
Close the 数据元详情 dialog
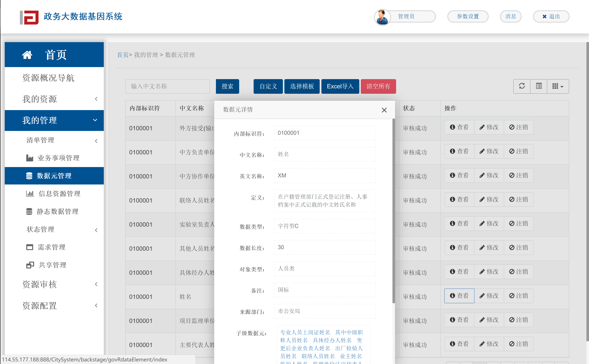[x=384, y=110]
